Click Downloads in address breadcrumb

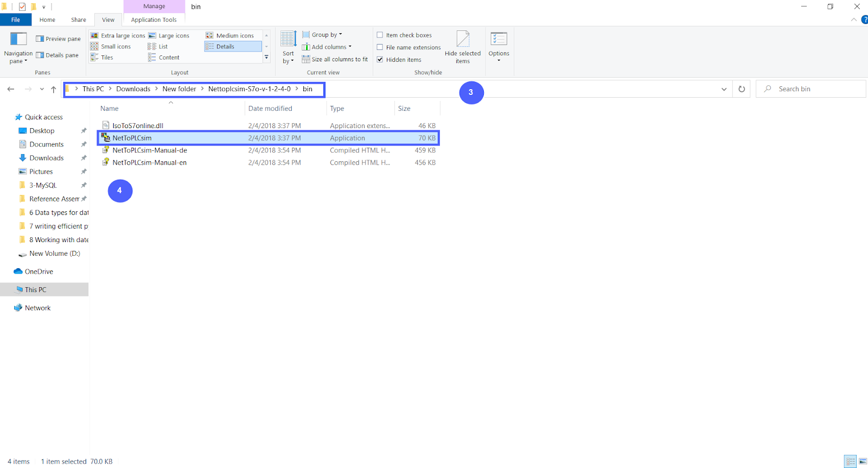point(133,89)
